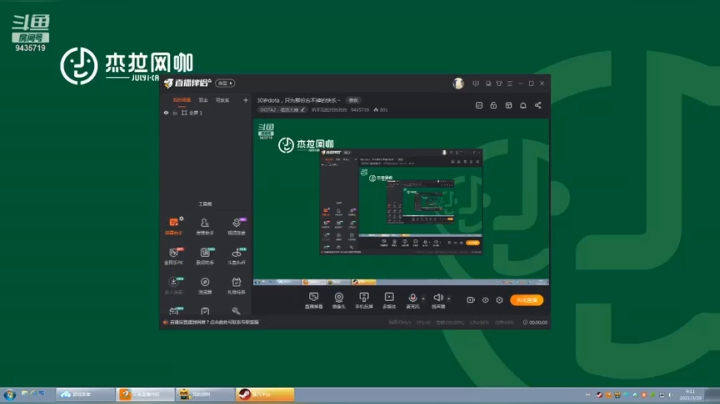
Task: Click the live preview canvas
Action: [x=401, y=202]
